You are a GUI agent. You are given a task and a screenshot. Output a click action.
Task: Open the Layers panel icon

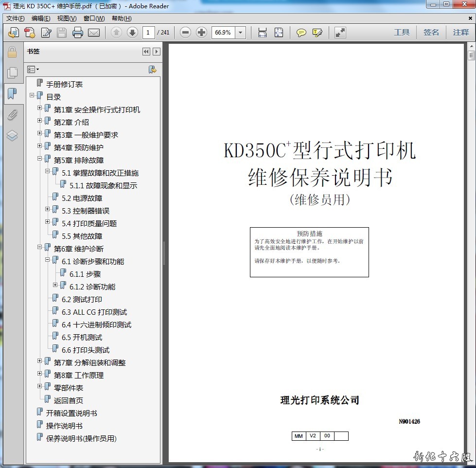click(12, 136)
